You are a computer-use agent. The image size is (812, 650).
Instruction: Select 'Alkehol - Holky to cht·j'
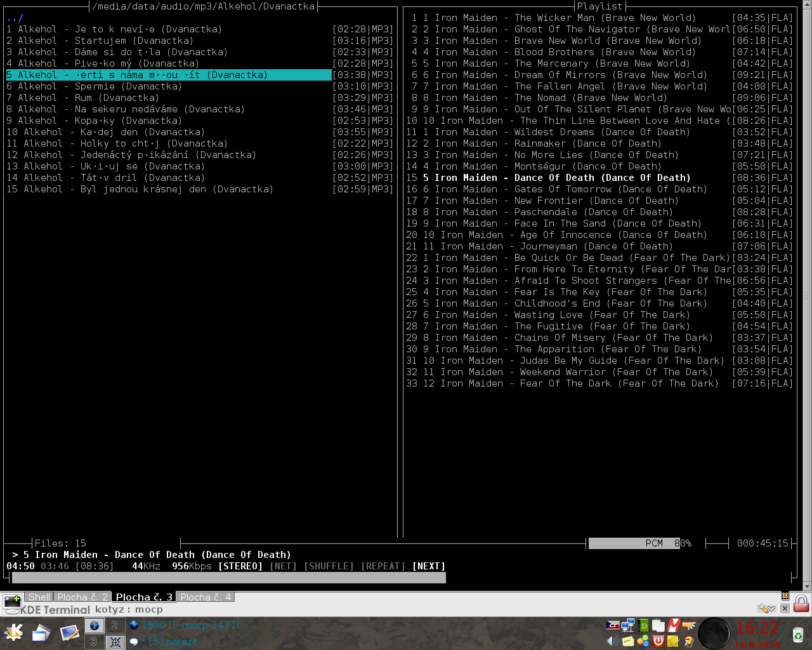click(200, 143)
